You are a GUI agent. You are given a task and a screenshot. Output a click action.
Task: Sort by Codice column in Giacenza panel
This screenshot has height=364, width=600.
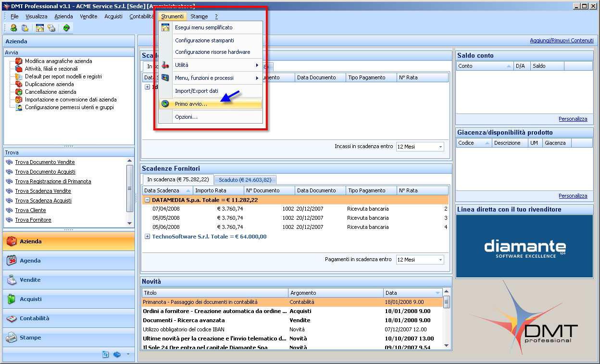coord(474,143)
